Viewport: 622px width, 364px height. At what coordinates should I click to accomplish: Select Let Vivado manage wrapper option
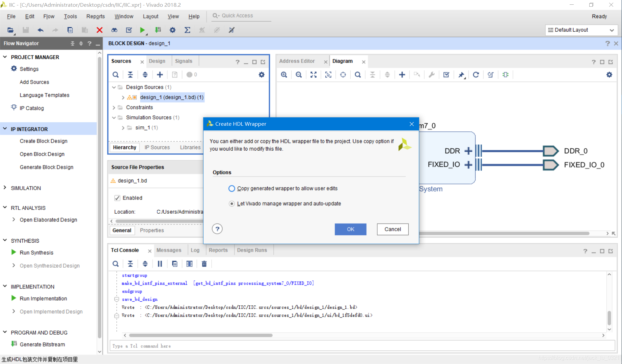(232, 204)
